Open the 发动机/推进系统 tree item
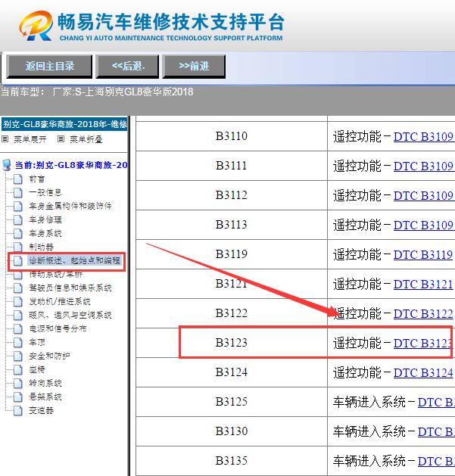This screenshot has height=476, width=455. click(60, 301)
